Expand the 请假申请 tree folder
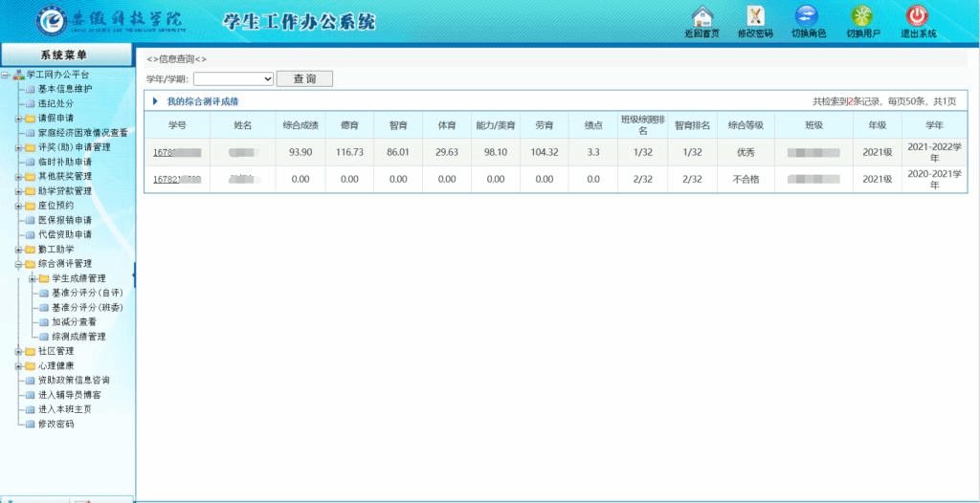Image resolution: width=980 pixels, height=503 pixels. tap(18, 119)
